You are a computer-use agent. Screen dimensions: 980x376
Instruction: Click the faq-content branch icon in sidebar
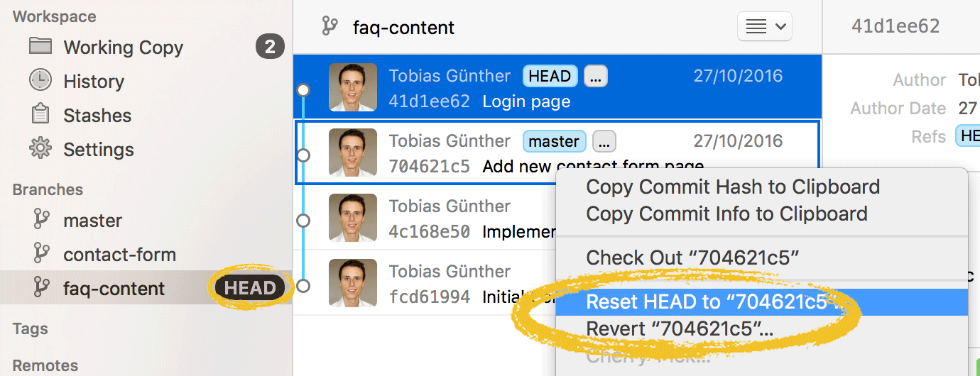point(42,288)
